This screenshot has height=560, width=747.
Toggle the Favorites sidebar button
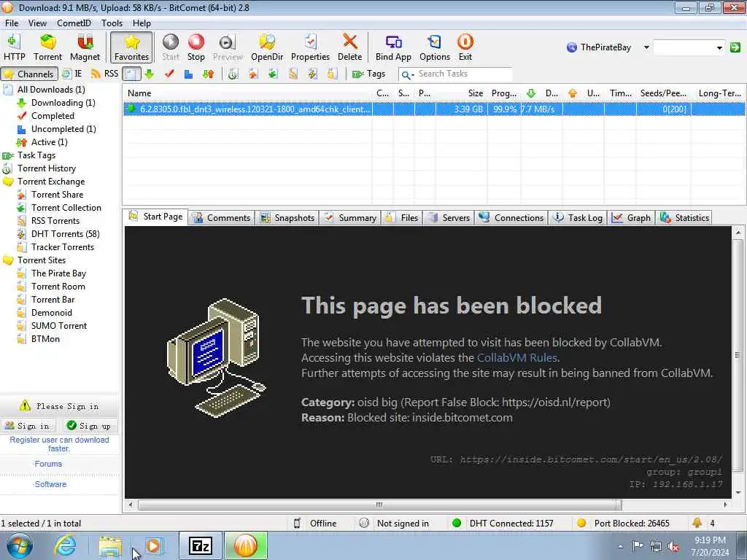(x=131, y=47)
